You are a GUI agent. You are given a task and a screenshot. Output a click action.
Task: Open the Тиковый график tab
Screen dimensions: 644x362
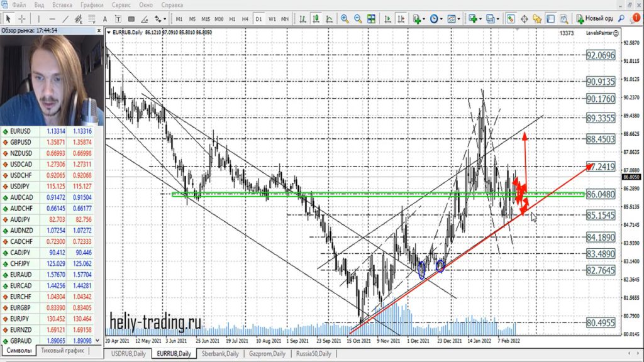tap(62, 350)
